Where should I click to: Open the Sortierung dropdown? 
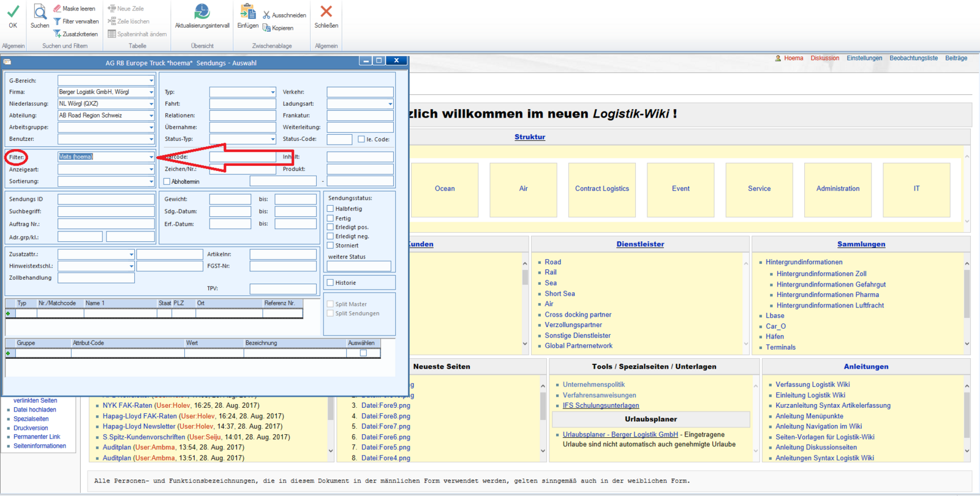click(x=151, y=182)
